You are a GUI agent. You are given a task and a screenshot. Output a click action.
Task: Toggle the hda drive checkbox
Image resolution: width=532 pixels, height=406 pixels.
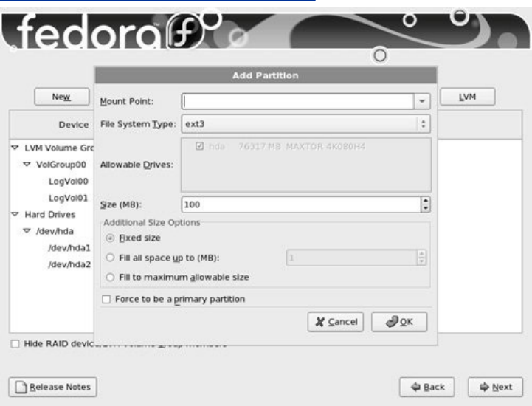[199, 146]
